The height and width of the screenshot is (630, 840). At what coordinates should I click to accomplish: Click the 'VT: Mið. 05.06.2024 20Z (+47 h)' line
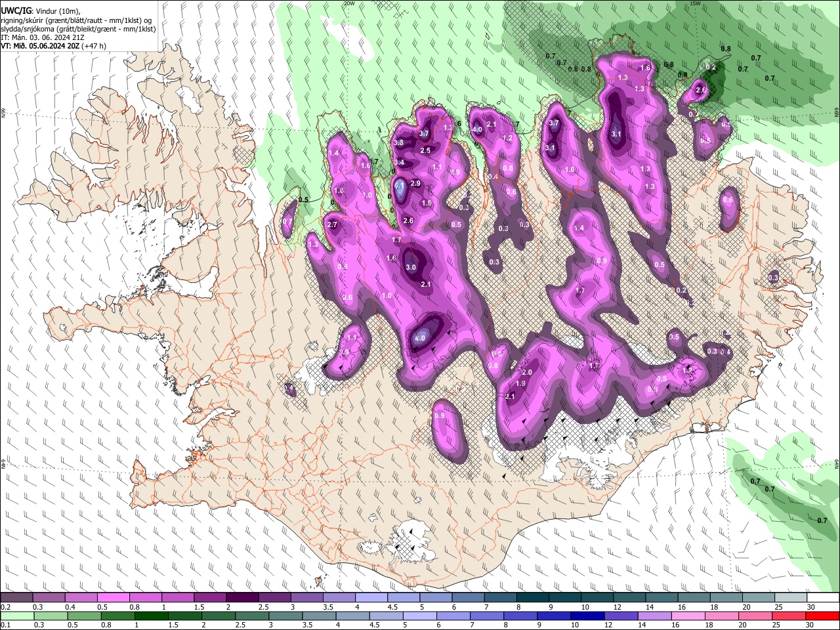pyautogui.click(x=53, y=46)
